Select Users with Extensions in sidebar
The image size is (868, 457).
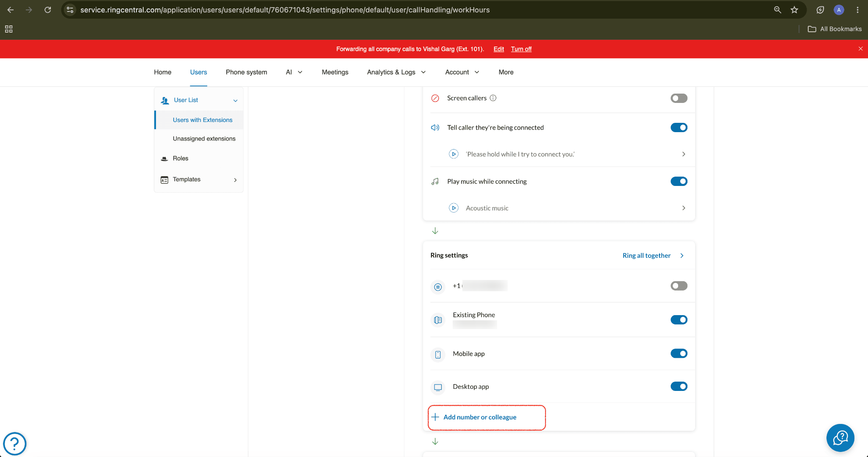click(203, 120)
